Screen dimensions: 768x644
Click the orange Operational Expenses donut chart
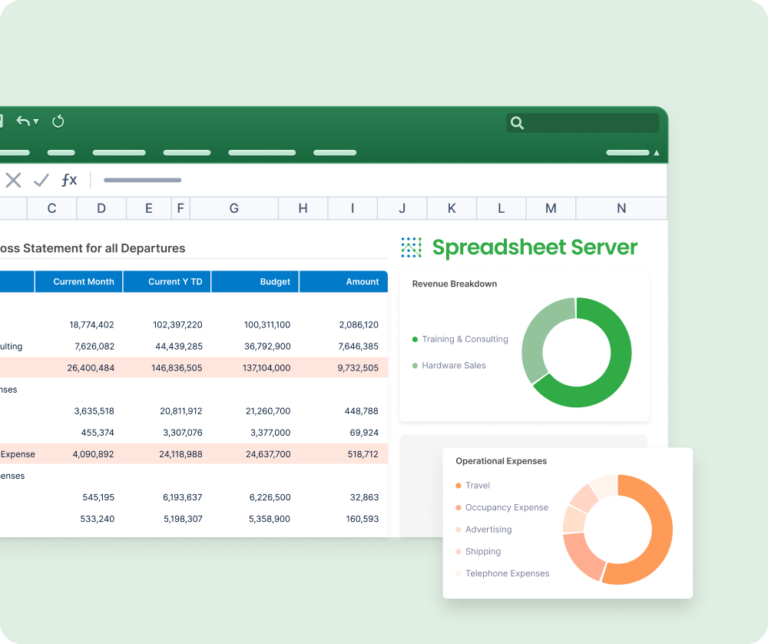[618, 529]
